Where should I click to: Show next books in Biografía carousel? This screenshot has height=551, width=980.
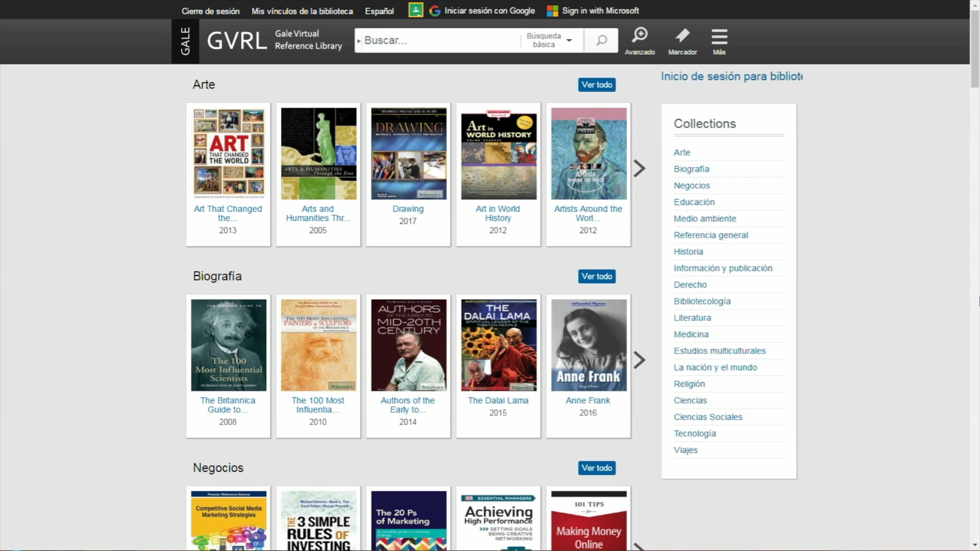[639, 360]
